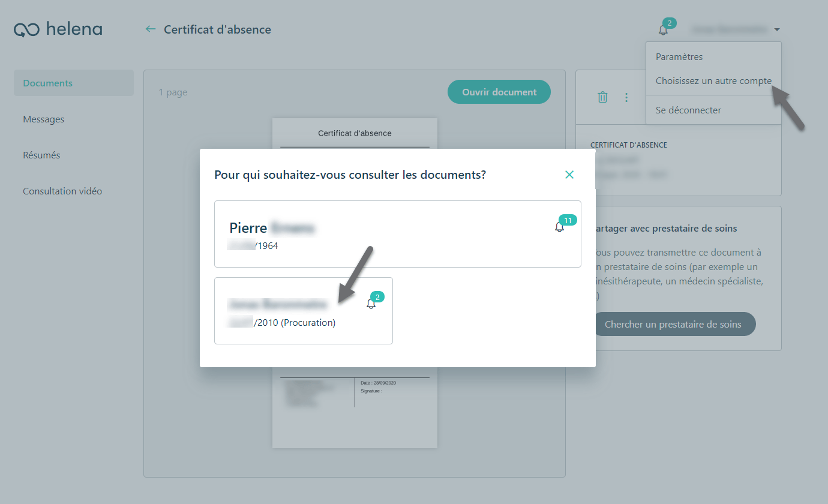
Task: Click the 'Ouvrir document' button
Action: pos(499,92)
